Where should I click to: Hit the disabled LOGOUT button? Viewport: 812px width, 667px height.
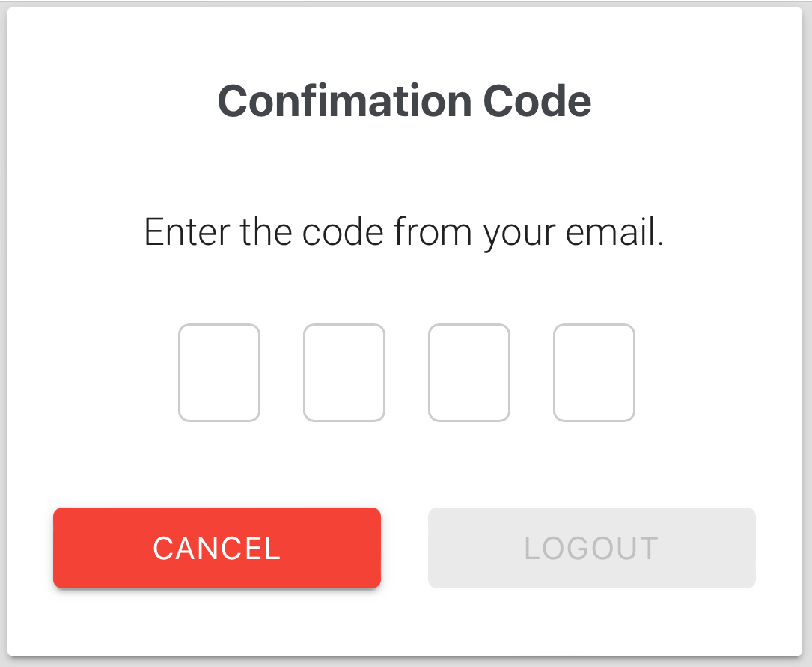pyautogui.click(x=591, y=548)
